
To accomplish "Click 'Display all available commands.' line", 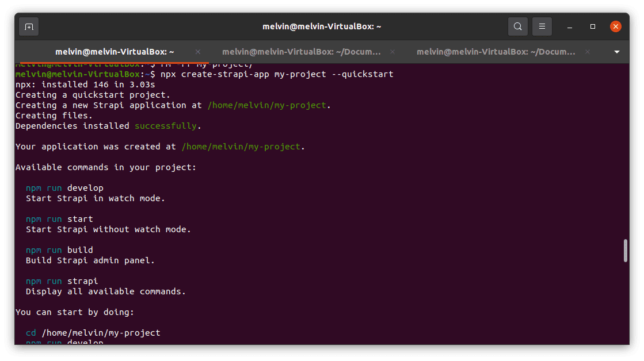I will pyautogui.click(x=105, y=291).
